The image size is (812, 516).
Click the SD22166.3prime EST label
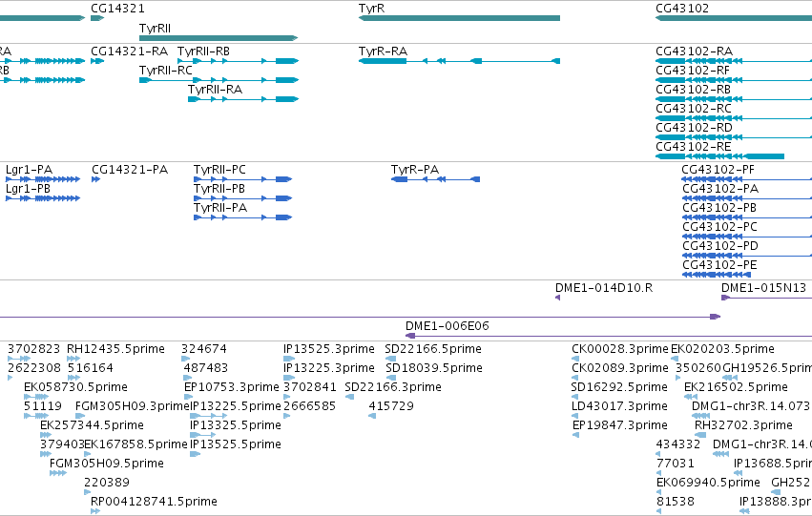393,387
